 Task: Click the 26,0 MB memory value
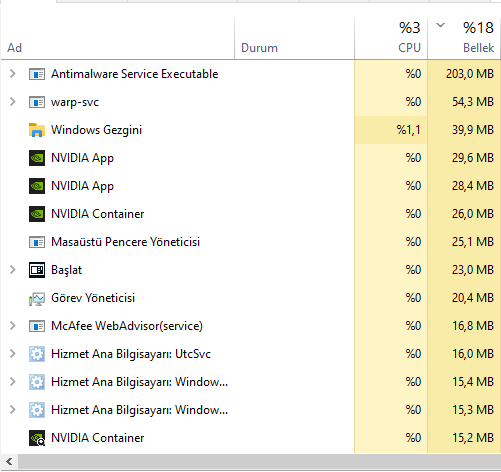[x=473, y=214]
